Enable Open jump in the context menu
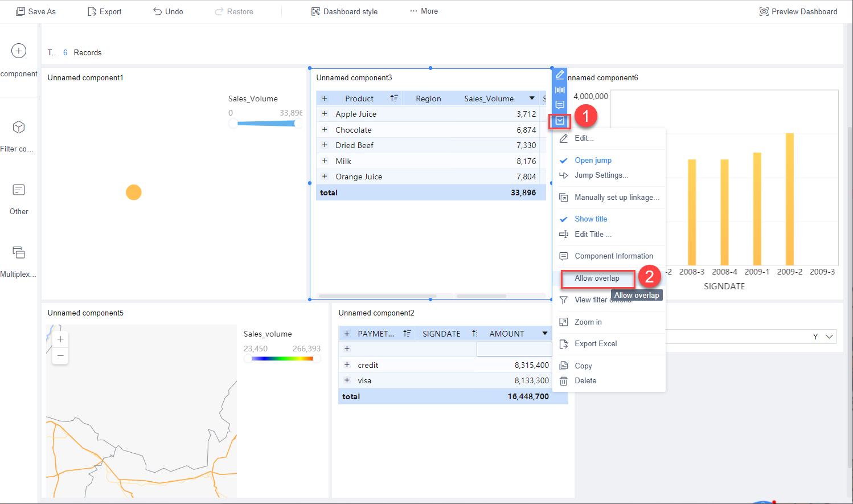853x504 pixels. [592, 160]
